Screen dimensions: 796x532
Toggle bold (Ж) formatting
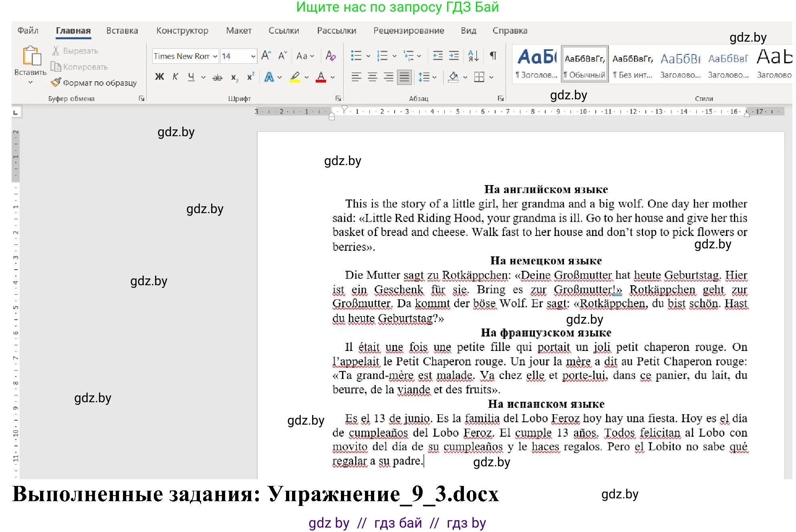point(159,77)
